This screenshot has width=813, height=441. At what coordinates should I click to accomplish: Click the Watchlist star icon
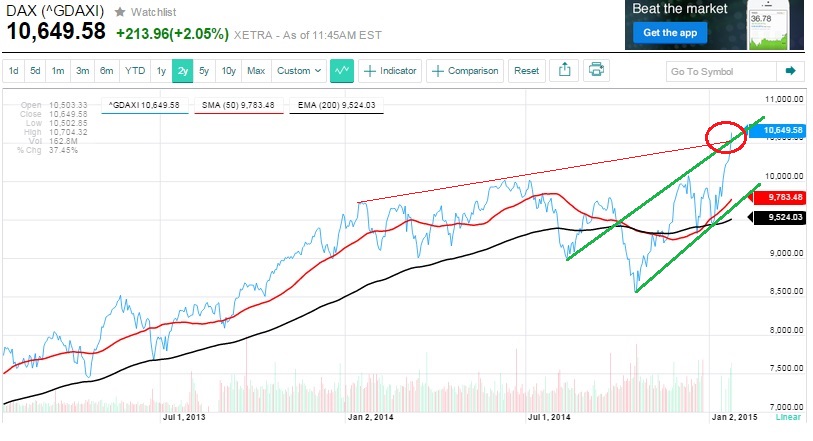[x=120, y=10]
